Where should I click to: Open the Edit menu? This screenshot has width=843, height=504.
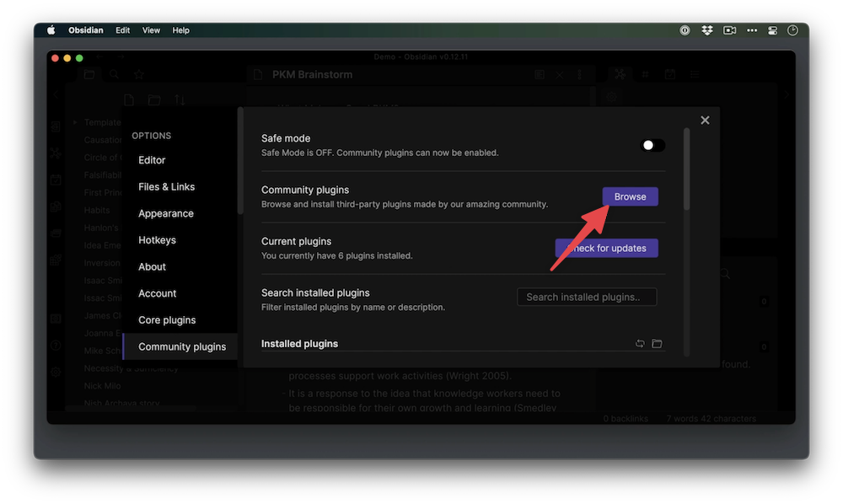pyautogui.click(x=122, y=30)
